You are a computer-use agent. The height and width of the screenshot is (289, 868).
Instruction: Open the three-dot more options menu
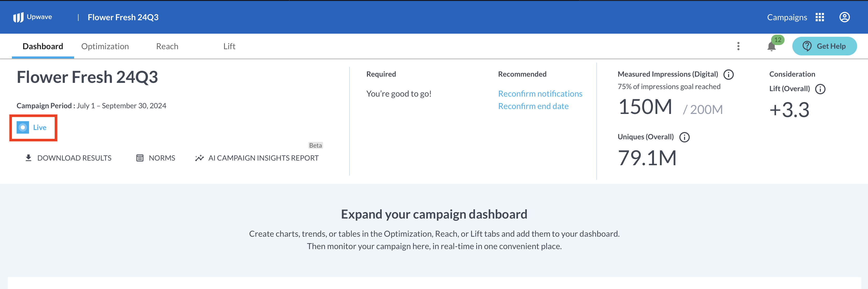[738, 46]
